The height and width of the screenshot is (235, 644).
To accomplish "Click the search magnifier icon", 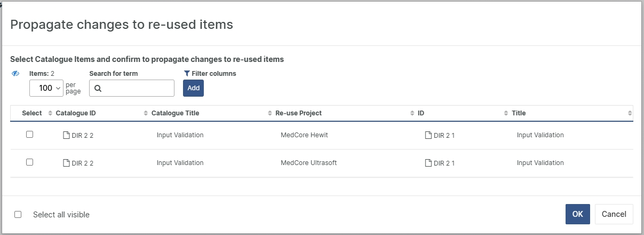I will tap(98, 89).
